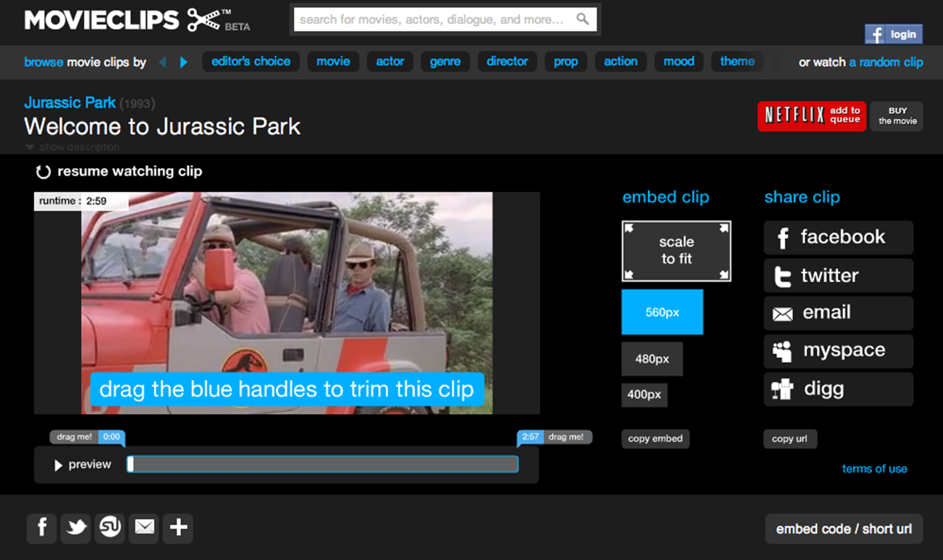Image resolution: width=943 pixels, height=560 pixels.
Task: Open the genre browse category
Action: coord(445,62)
